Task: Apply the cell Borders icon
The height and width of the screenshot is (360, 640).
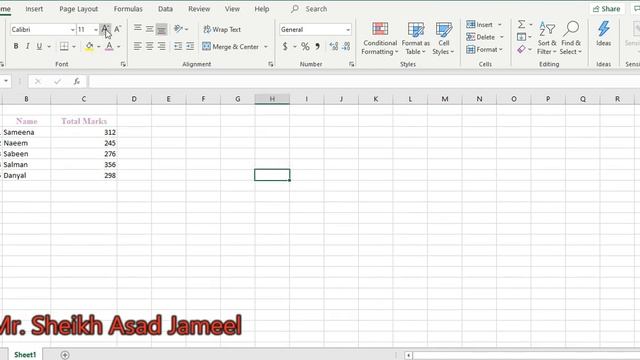Action: tap(64, 46)
